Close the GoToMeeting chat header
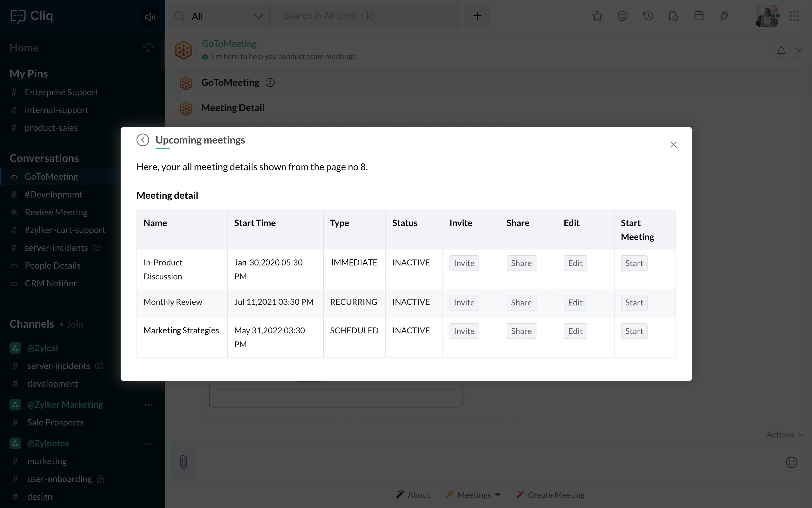812x508 pixels. 799,51
